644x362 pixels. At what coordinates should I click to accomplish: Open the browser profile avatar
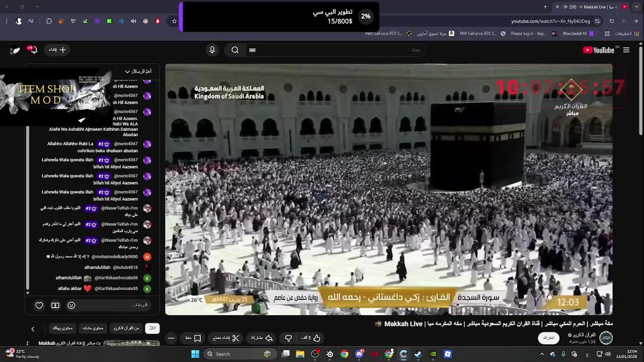coord(19,21)
